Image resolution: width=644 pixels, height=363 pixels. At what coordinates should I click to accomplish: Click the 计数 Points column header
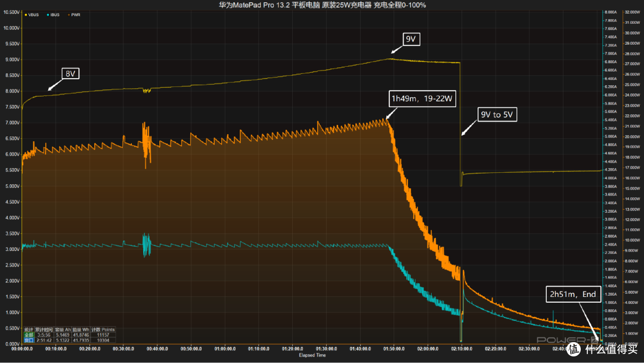point(103,330)
